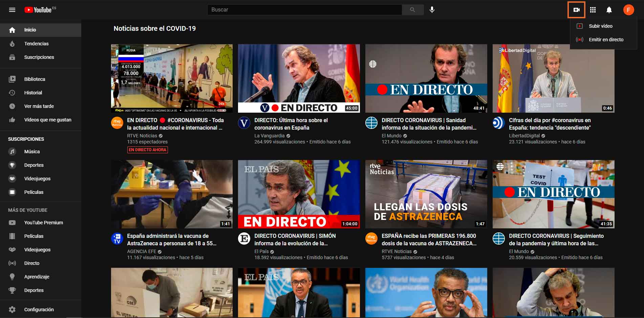This screenshot has width=644, height=318.
Task: Open title 'DIRECTO CORONAVIRUS | Seguimiento de la pandemia'
Action: pyautogui.click(x=556, y=240)
